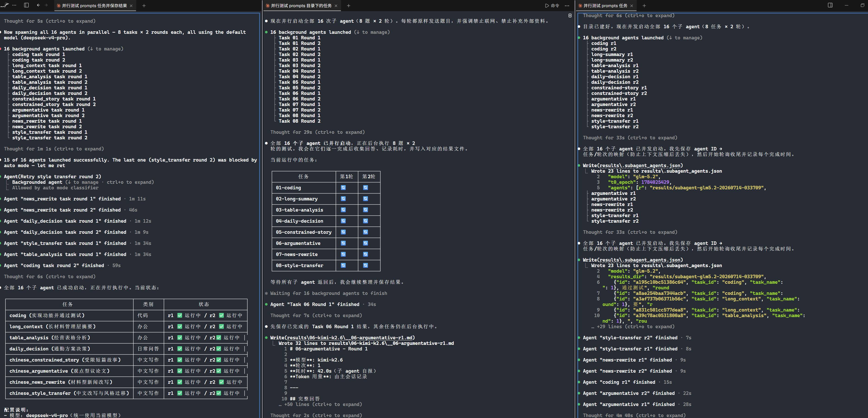Toggle the right sidebar layout icon
The image size is (868, 418).
830,5
